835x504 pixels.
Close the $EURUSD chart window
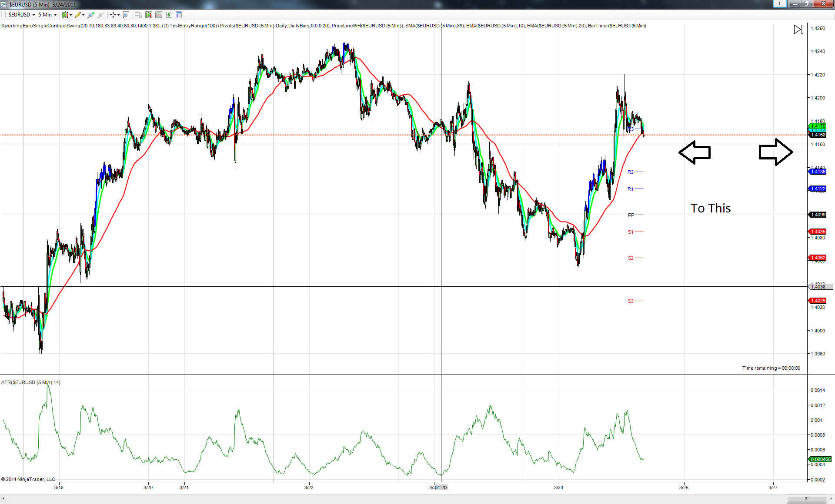(x=823, y=3)
